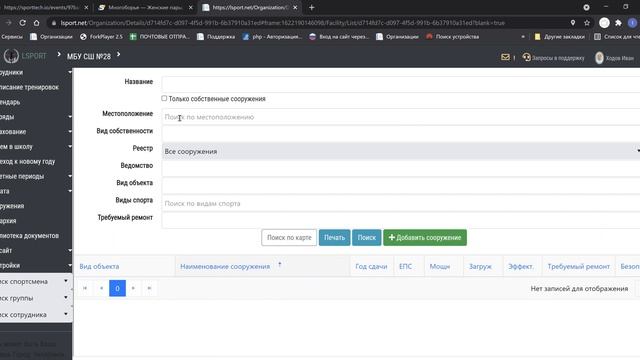640x360 pixels.
Task: Focus the Требуемый ремонт field
Action: coord(401,220)
